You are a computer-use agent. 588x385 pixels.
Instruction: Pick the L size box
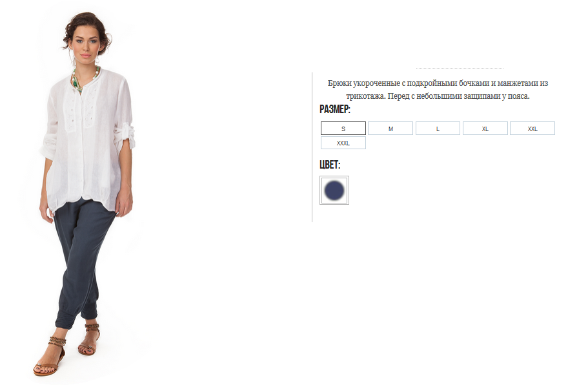pyautogui.click(x=438, y=129)
